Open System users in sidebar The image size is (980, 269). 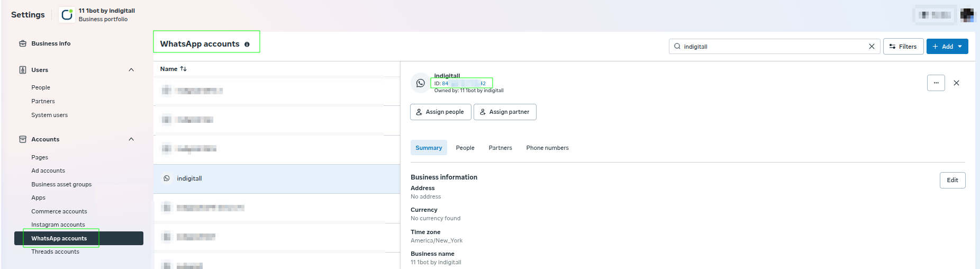[x=49, y=115]
